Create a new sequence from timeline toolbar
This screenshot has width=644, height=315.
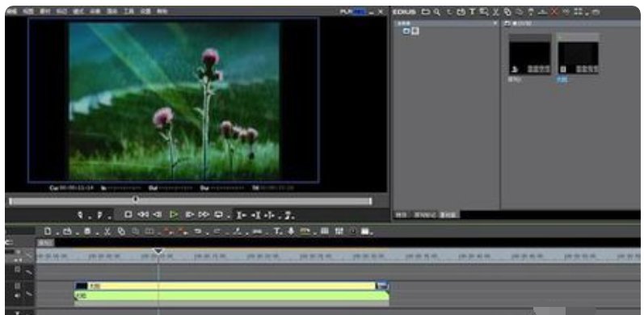click(x=48, y=231)
